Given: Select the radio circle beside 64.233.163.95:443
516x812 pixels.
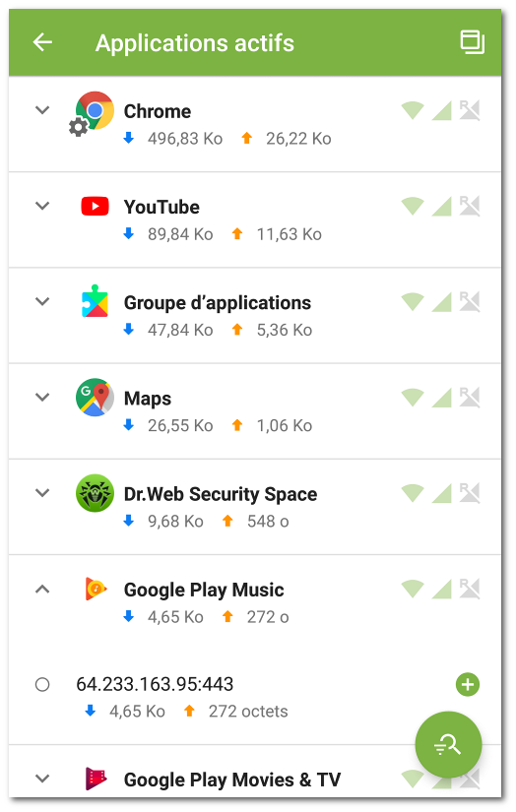Looking at the screenshot, I should (x=42, y=685).
